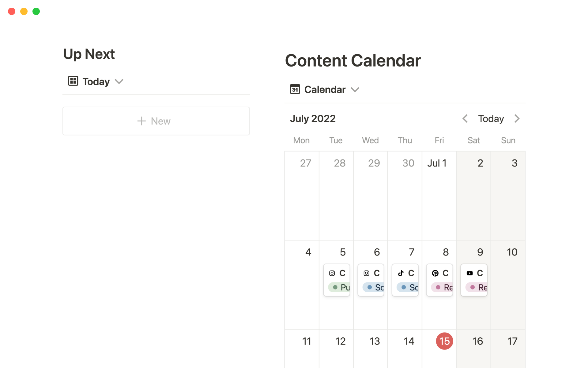Screen dimensions: 588x368
Task: Advance to next month with right arrow
Action: pyautogui.click(x=517, y=118)
